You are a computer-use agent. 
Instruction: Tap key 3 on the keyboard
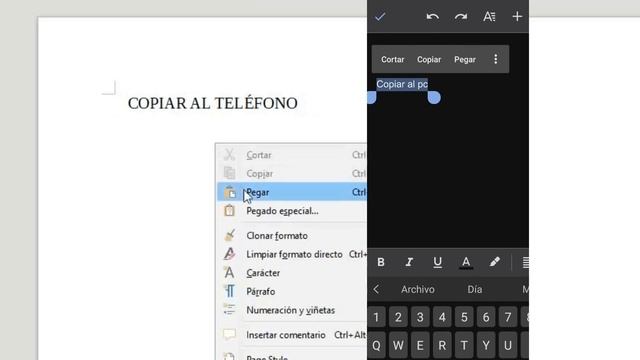tap(420, 317)
